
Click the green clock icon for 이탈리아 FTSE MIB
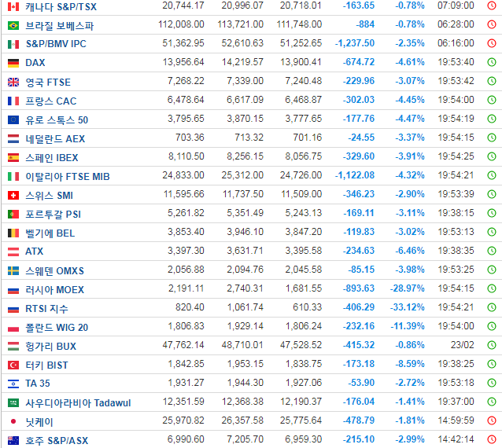(x=492, y=175)
